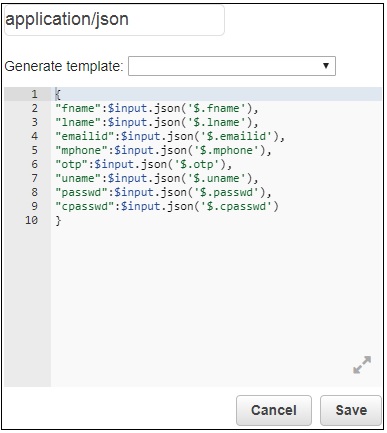Click the Save button
Image resolution: width=387 pixels, height=433 pixels.
[x=351, y=410]
